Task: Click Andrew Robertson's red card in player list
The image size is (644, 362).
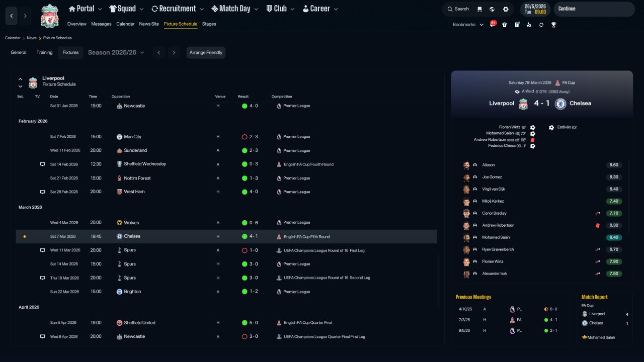Action: click(x=597, y=225)
